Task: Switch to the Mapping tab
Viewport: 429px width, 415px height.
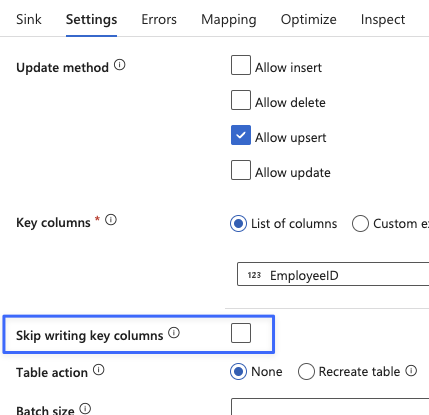Action: pyautogui.click(x=229, y=19)
